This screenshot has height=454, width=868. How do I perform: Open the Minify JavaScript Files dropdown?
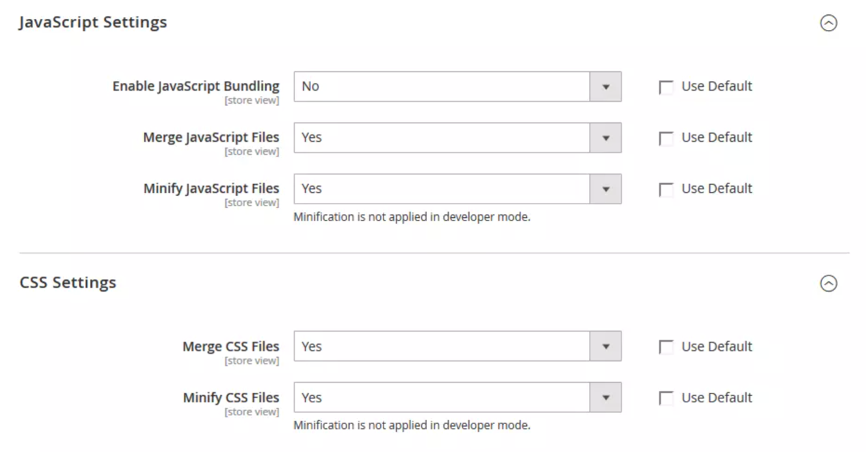click(437, 189)
